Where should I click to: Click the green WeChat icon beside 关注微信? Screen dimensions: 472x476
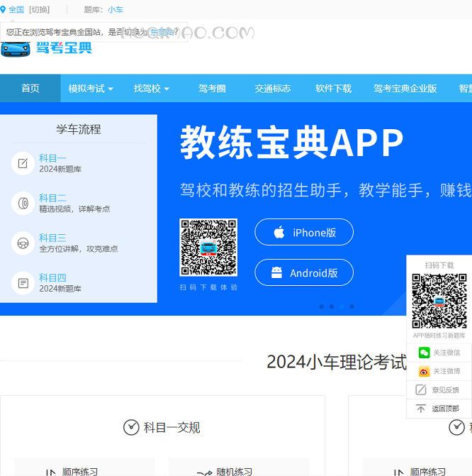pos(424,353)
